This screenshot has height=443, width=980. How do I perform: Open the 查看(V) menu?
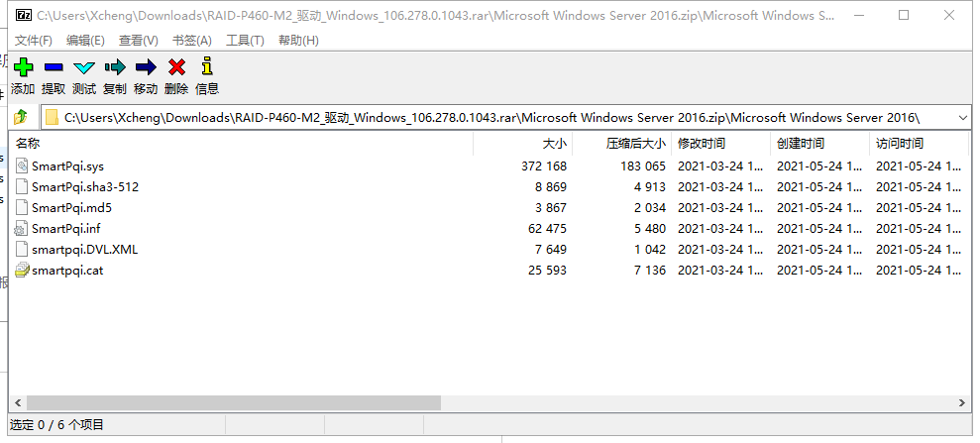click(138, 41)
